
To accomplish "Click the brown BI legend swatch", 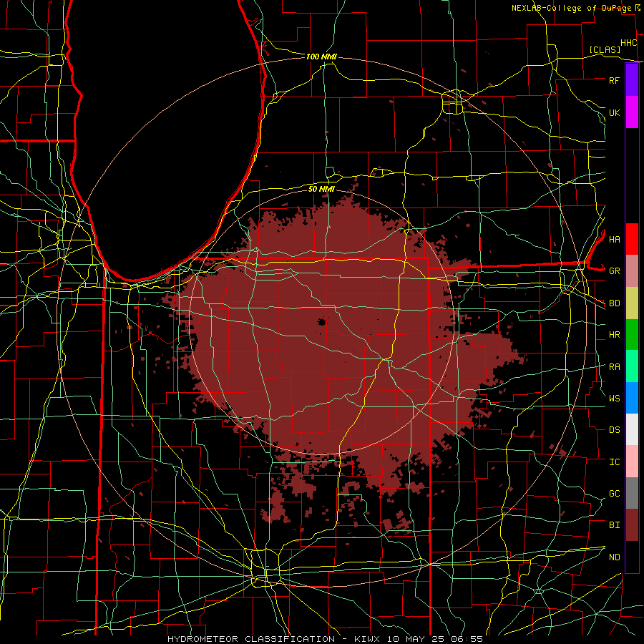I will pyautogui.click(x=632, y=525).
